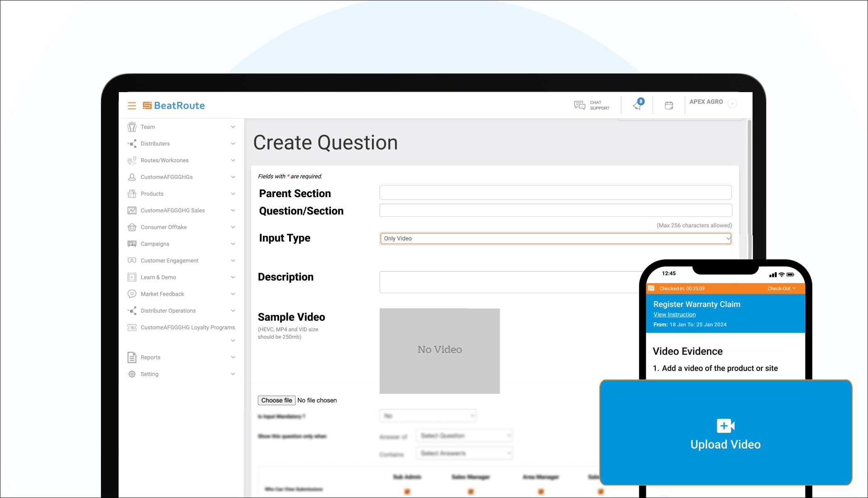
Task: Open Routes/Workzones menu item
Action: pos(164,160)
